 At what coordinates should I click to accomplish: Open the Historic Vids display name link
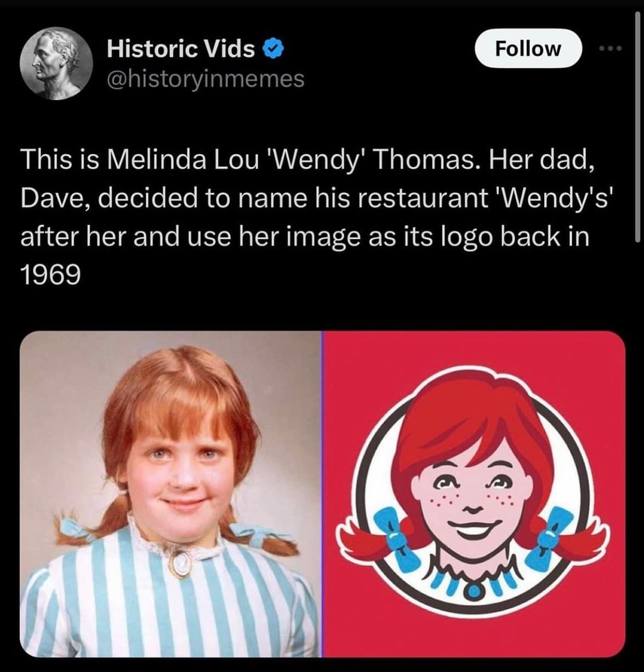click(181, 49)
